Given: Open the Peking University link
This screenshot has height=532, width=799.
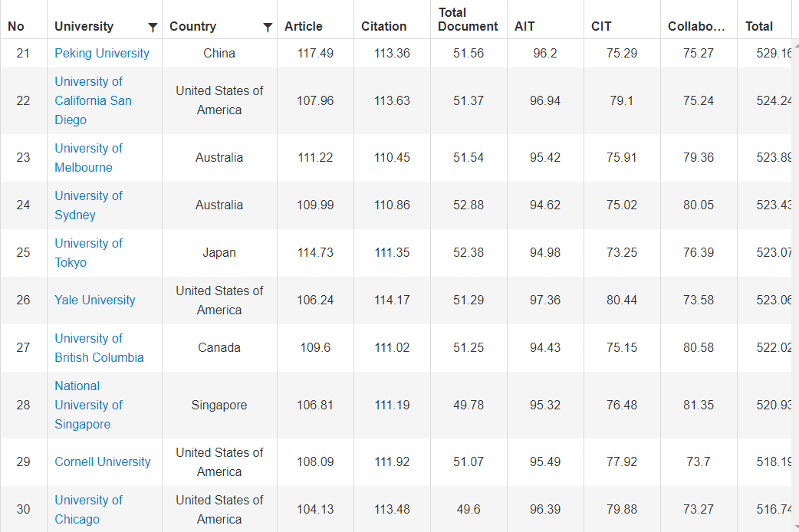Looking at the screenshot, I should (x=102, y=54).
